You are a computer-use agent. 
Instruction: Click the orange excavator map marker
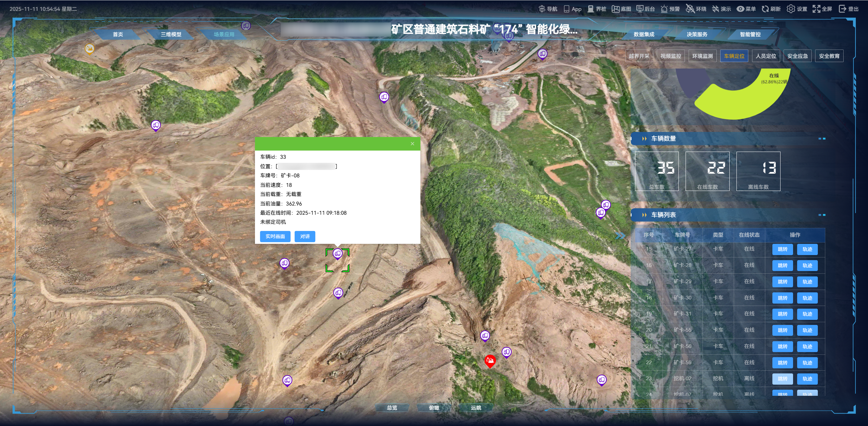(89, 49)
